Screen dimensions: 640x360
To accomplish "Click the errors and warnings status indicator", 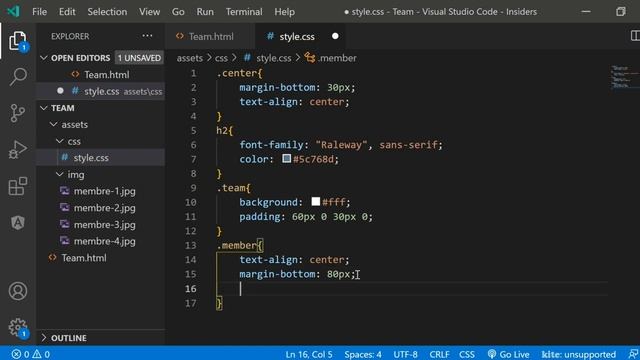I will [x=31, y=354].
